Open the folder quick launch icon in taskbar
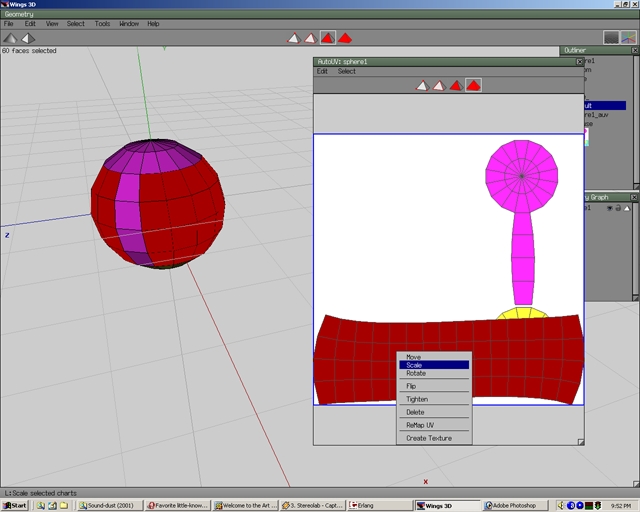Viewport: 640px width, 512px height. click(x=64, y=505)
